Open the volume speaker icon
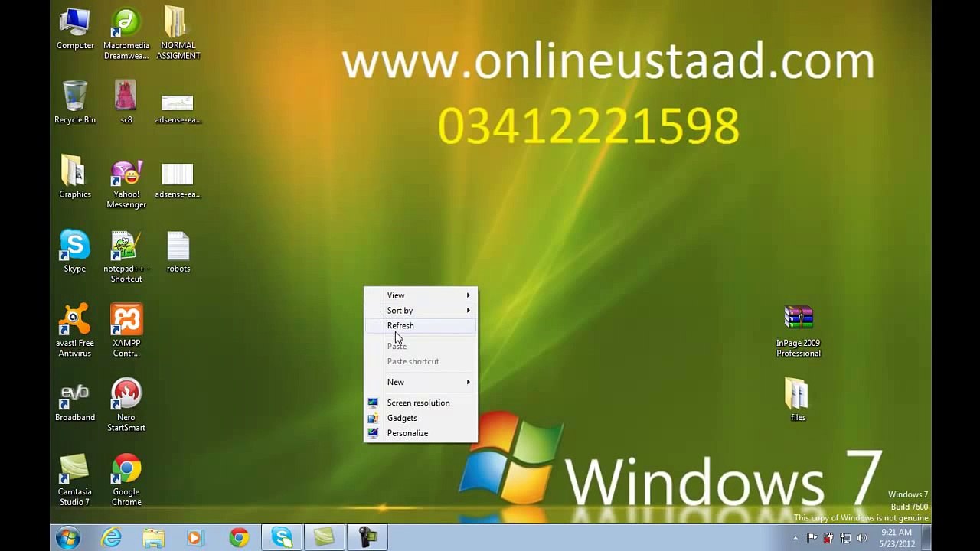 pos(862,539)
